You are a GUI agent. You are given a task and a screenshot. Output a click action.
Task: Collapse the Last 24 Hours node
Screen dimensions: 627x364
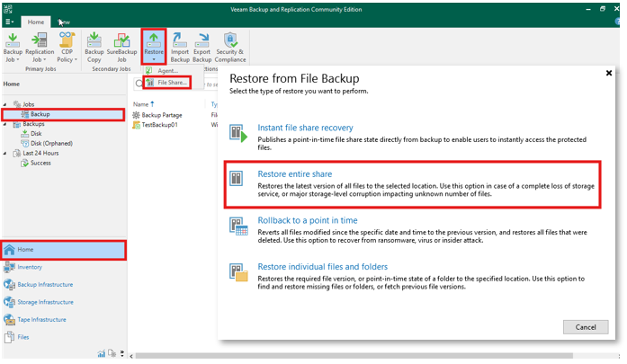(4, 153)
